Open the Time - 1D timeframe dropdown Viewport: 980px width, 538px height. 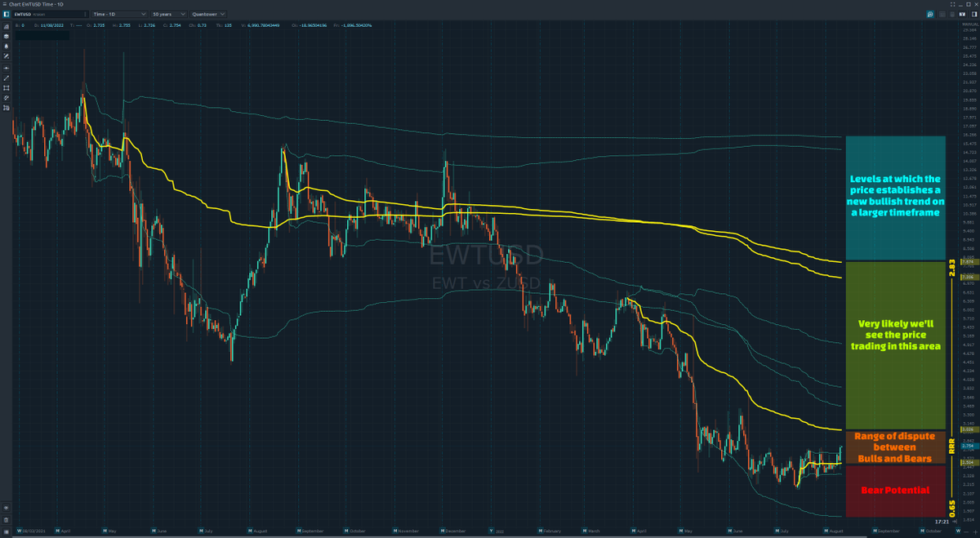click(x=119, y=14)
